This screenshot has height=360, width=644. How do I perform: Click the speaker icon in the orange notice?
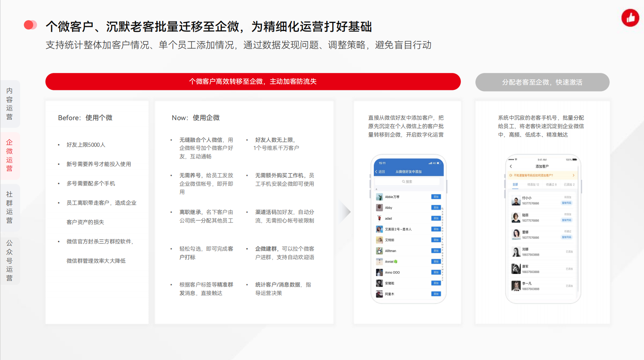point(511,175)
